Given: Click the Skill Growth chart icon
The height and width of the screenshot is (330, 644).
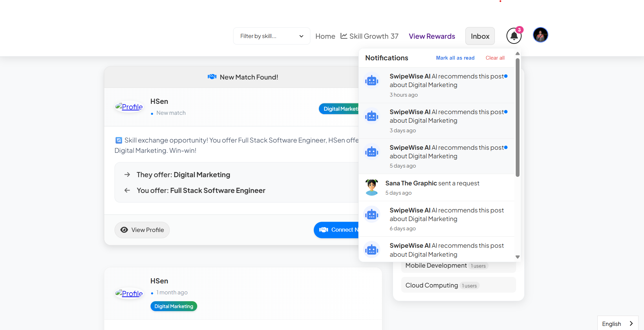Looking at the screenshot, I should click(344, 36).
